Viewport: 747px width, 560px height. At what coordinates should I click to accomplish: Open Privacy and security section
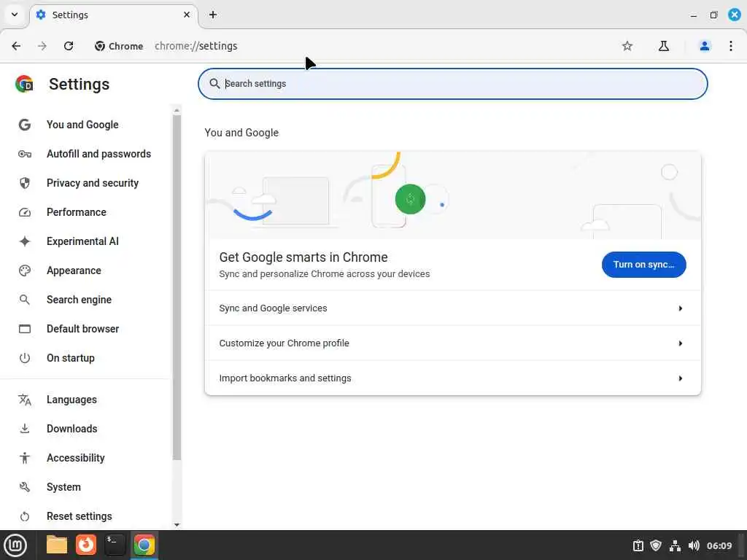coord(93,183)
